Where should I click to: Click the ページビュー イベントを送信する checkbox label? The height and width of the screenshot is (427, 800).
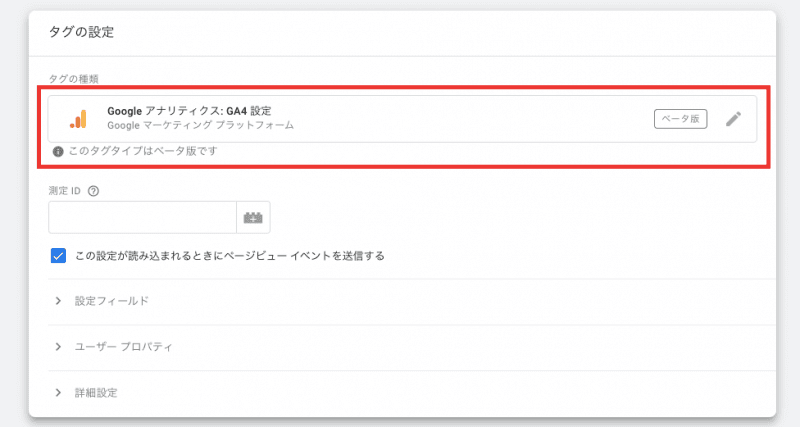pos(230,256)
